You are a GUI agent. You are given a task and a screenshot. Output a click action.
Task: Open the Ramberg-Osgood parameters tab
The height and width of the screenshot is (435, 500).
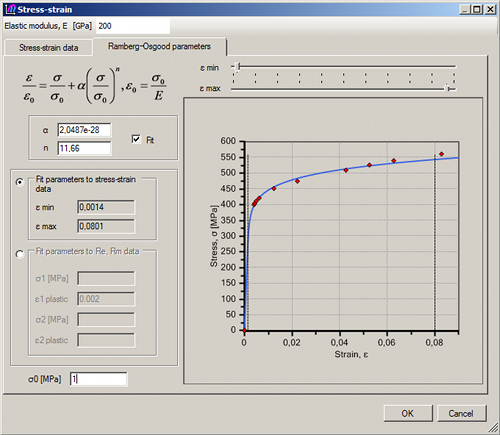pyautogui.click(x=159, y=46)
